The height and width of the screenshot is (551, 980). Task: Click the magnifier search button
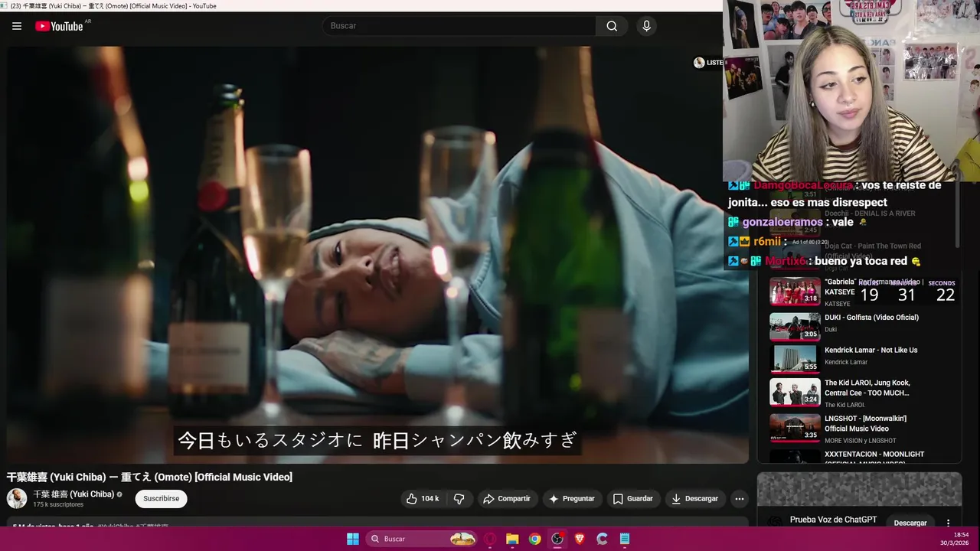[x=612, y=26]
